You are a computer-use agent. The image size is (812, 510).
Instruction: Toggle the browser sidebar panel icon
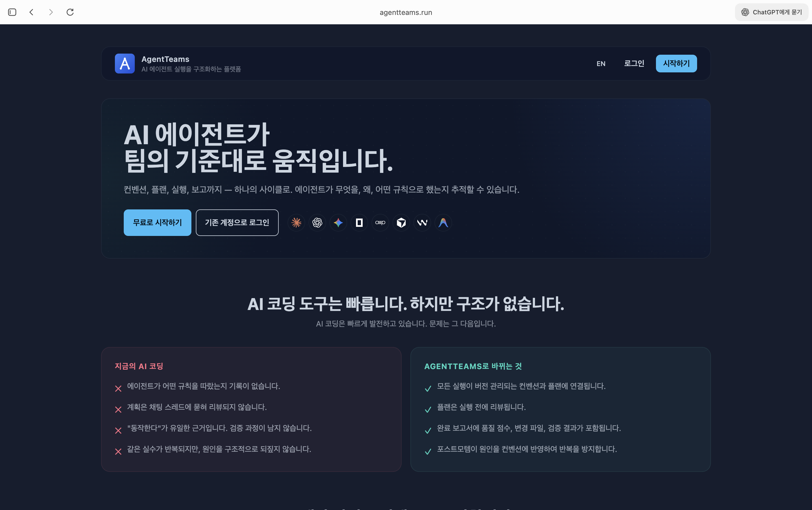tap(12, 12)
